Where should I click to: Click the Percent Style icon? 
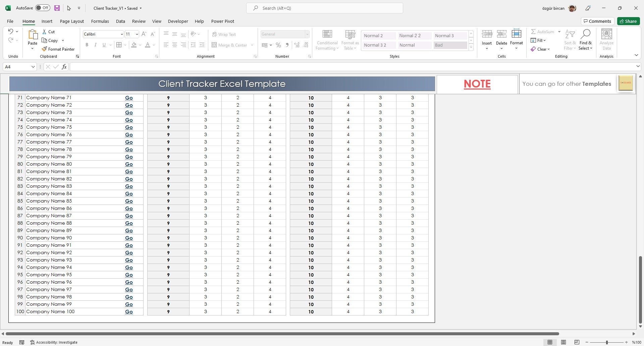pyautogui.click(x=278, y=45)
